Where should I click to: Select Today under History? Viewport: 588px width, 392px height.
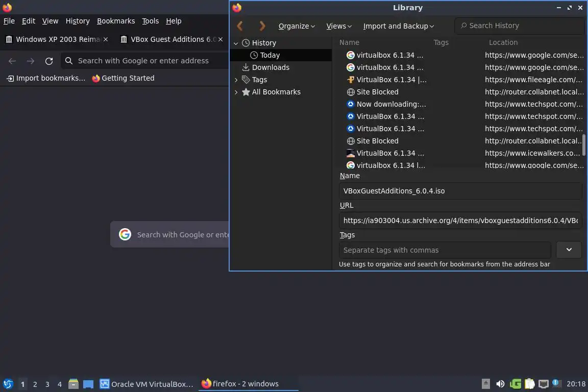[x=281, y=55]
